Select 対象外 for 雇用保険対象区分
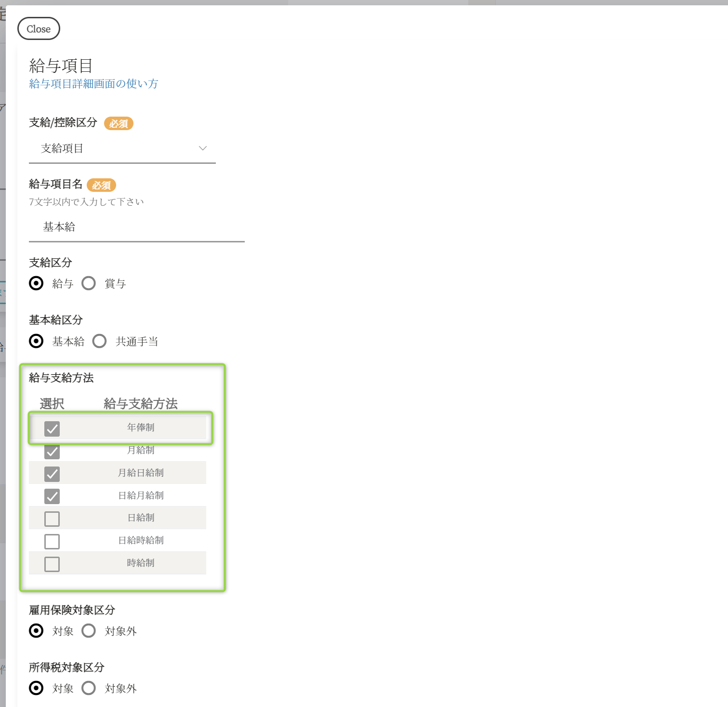This screenshot has height=707, width=728. tap(89, 630)
